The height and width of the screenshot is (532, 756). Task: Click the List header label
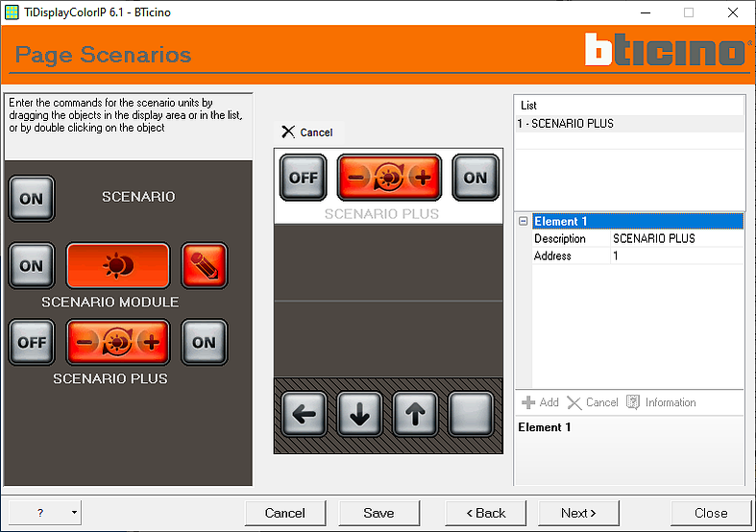[528, 106]
